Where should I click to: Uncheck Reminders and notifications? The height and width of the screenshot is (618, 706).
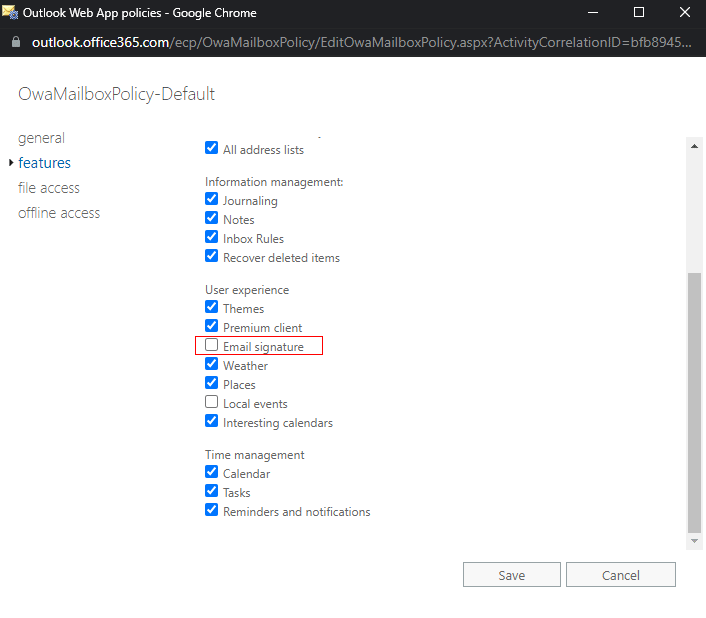(x=211, y=511)
